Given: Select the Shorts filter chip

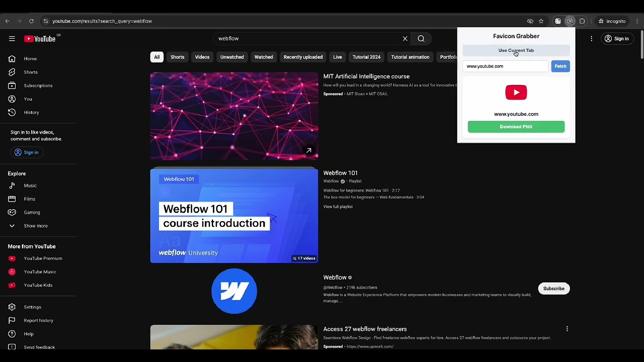Looking at the screenshot, I should pyautogui.click(x=178, y=57).
